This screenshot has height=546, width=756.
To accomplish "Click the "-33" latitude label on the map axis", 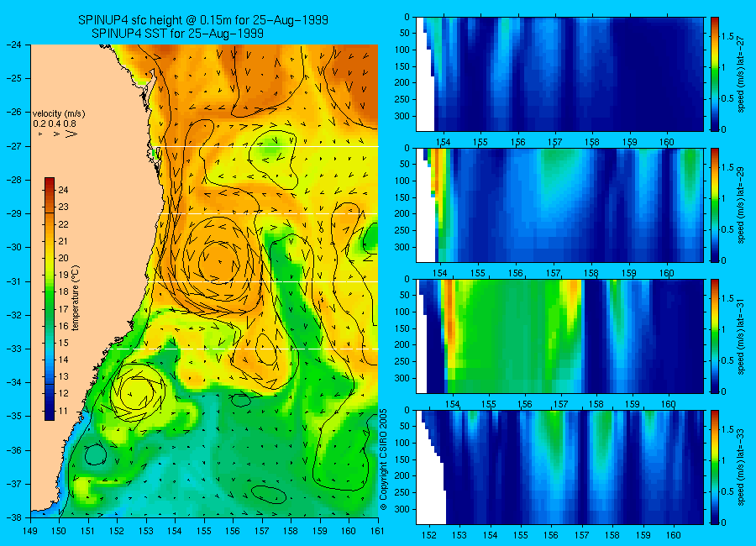I will (x=13, y=349).
